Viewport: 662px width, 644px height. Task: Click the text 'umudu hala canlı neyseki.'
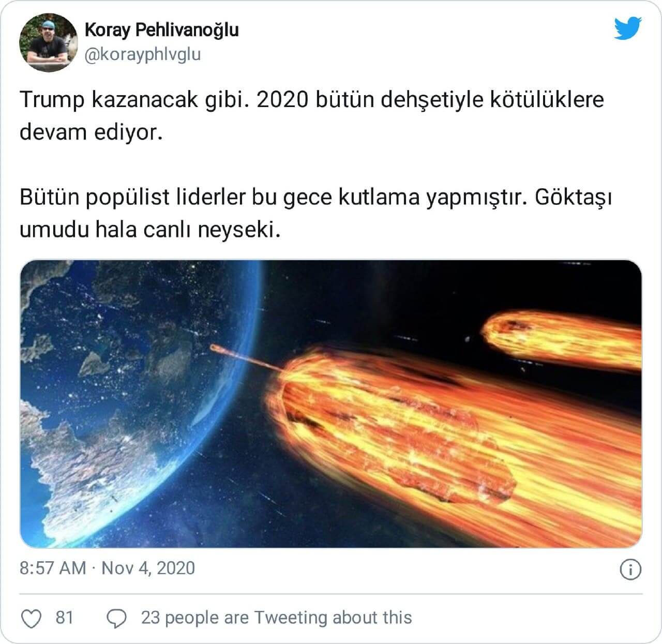pos(150,230)
